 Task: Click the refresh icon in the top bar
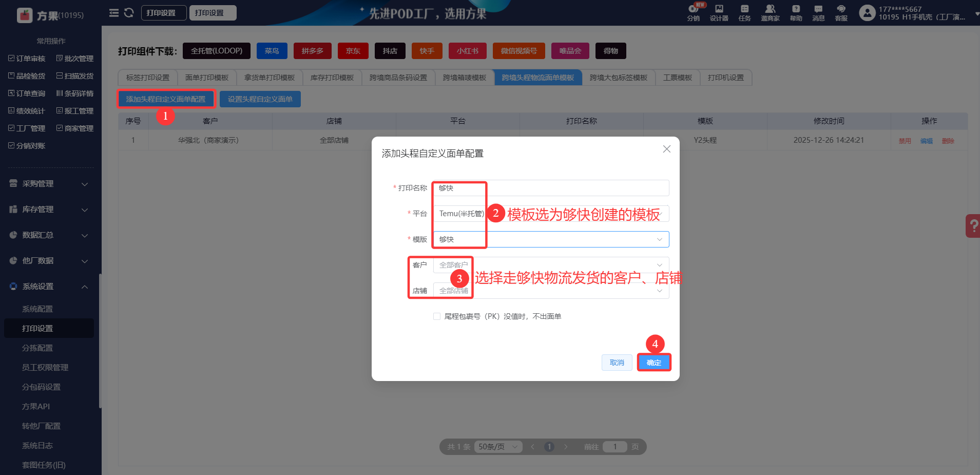(x=129, y=13)
